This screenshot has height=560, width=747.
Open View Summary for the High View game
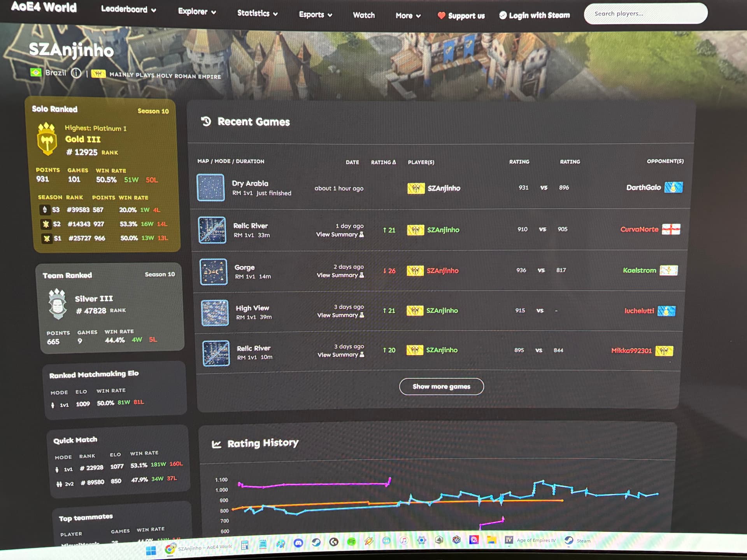click(x=341, y=315)
